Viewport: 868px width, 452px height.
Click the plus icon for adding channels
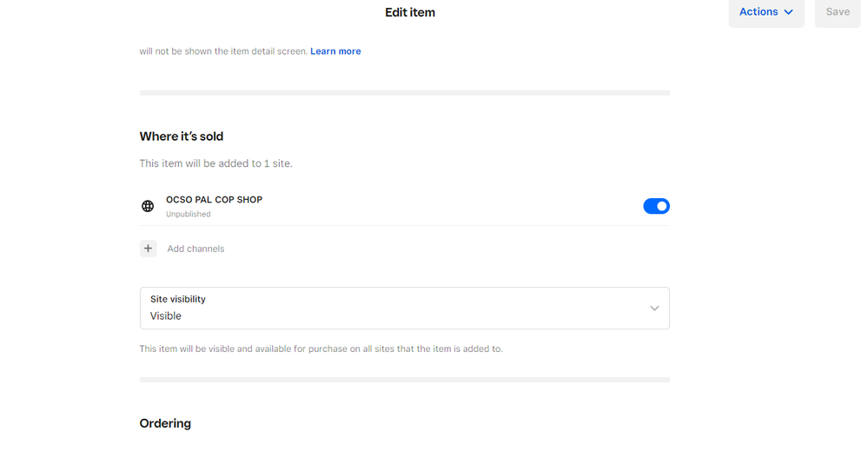pyautogui.click(x=149, y=249)
